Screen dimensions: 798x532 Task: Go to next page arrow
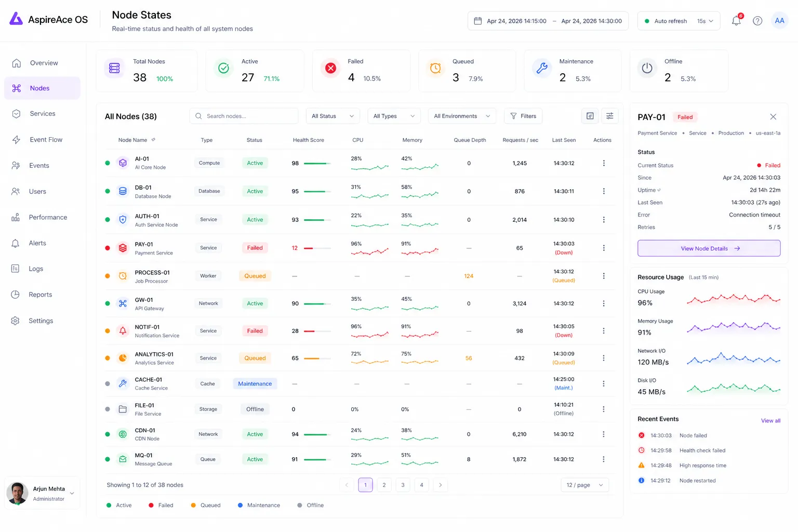[x=440, y=485]
